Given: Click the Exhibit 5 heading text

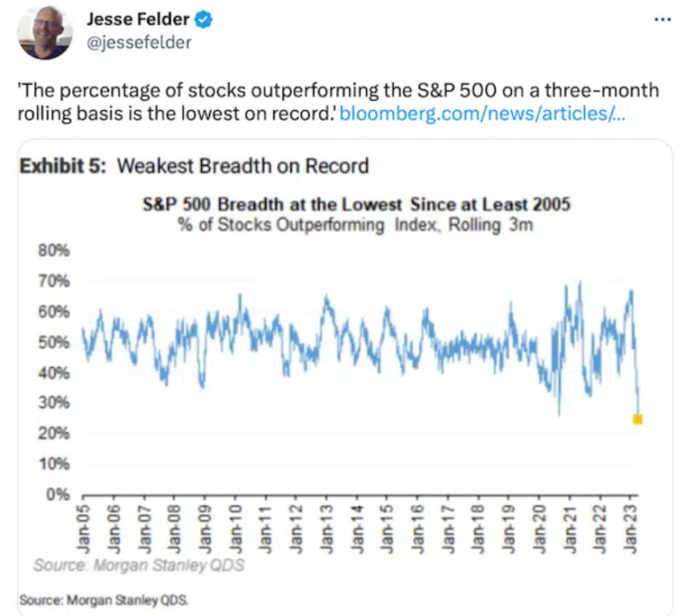Looking at the screenshot, I should point(194,166).
